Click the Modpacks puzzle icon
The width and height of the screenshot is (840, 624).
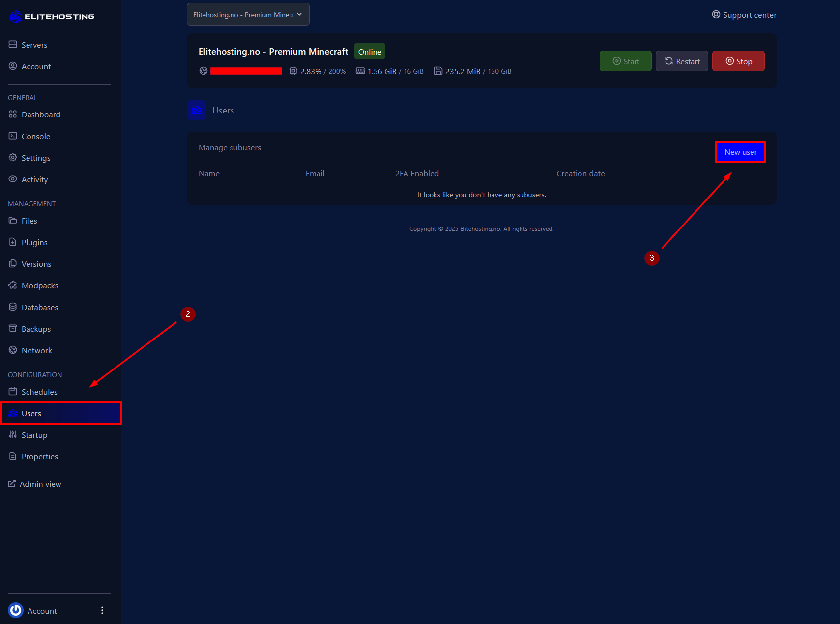point(13,285)
